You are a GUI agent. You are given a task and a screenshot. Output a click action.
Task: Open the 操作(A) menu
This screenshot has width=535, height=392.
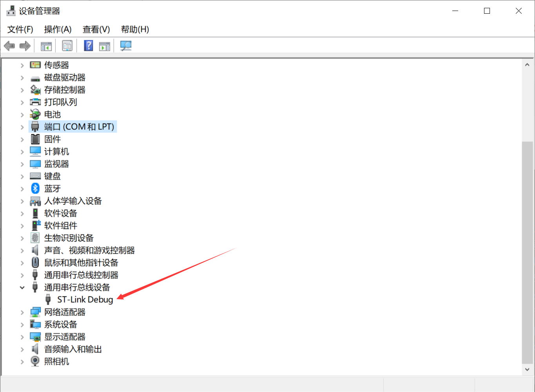click(x=57, y=29)
